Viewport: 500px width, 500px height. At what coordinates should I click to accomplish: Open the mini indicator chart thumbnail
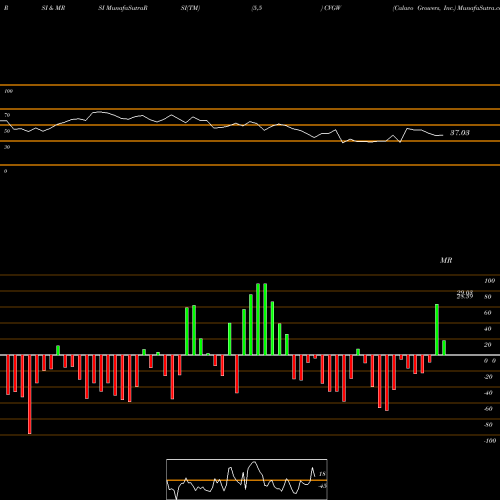click(x=247, y=479)
